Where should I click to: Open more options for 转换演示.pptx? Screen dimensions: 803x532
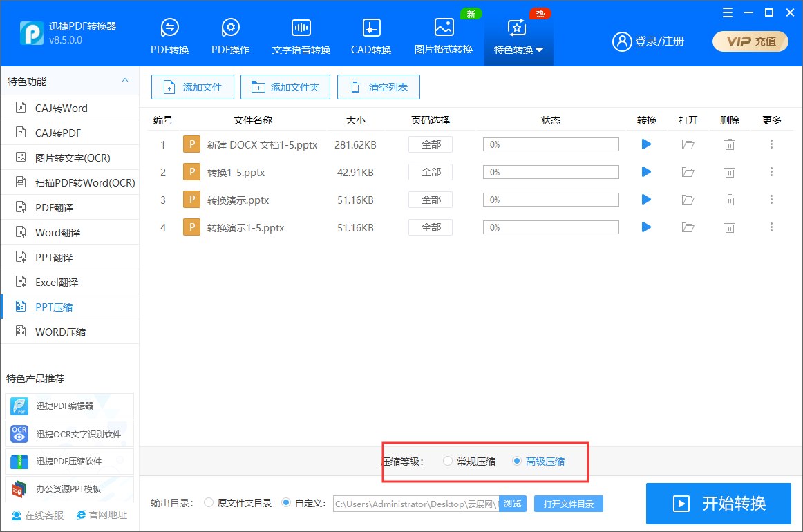click(771, 200)
